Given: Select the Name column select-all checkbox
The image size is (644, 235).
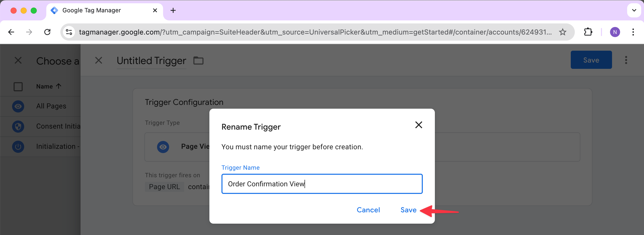Looking at the screenshot, I should tap(18, 86).
